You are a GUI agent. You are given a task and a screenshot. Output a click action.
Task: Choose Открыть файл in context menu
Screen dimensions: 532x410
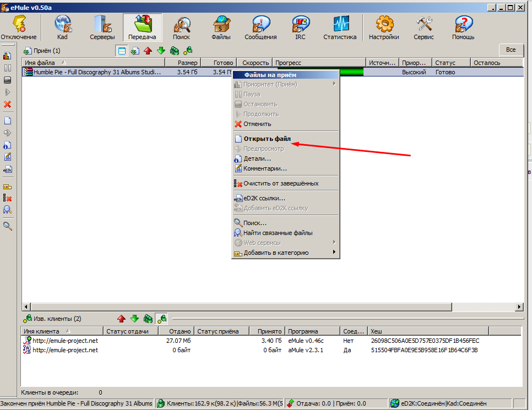pyautogui.click(x=286, y=139)
